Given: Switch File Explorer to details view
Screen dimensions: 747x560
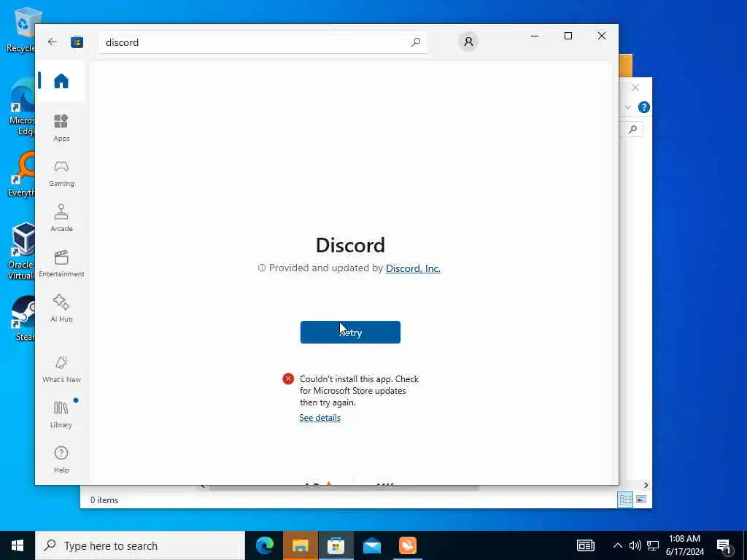Looking at the screenshot, I should [x=625, y=499].
